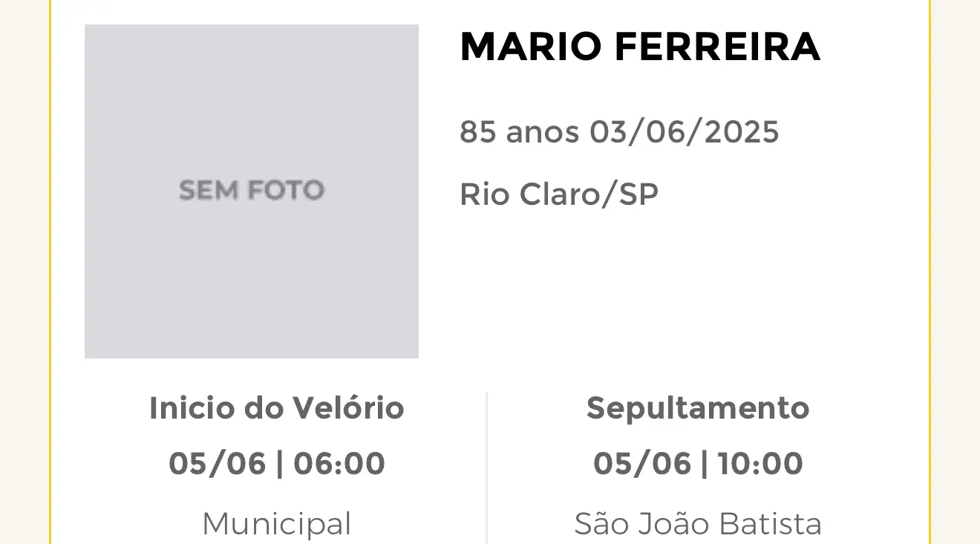
Task: Click the Inicio do Velório label
Action: point(277,408)
